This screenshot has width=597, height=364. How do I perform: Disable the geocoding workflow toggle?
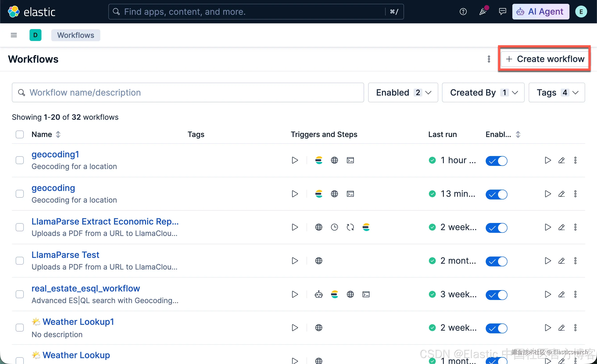pyautogui.click(x=496, y=194)
